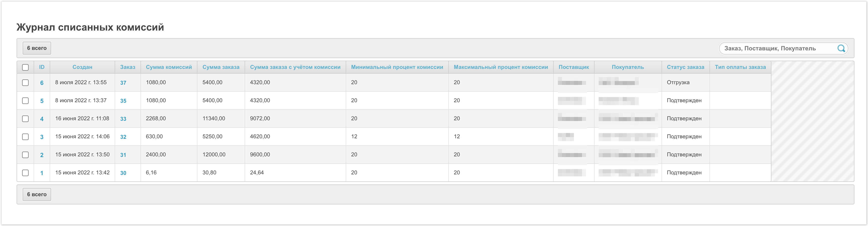Open commission record ID 5

point(42,101)
